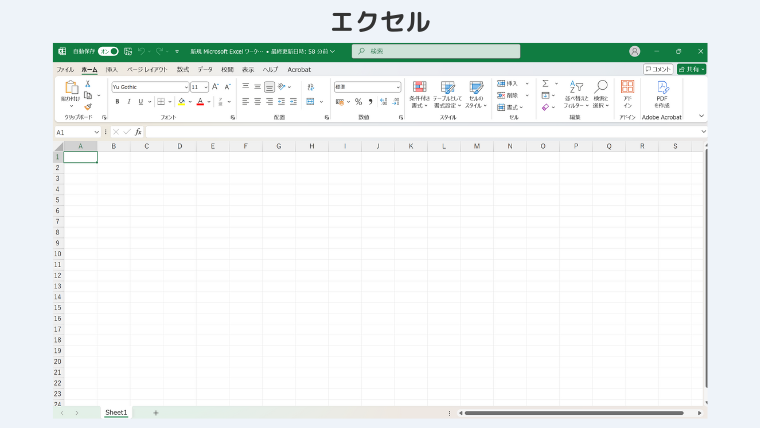Expand the Name Box dropdown arrow

tap(96, 132)
